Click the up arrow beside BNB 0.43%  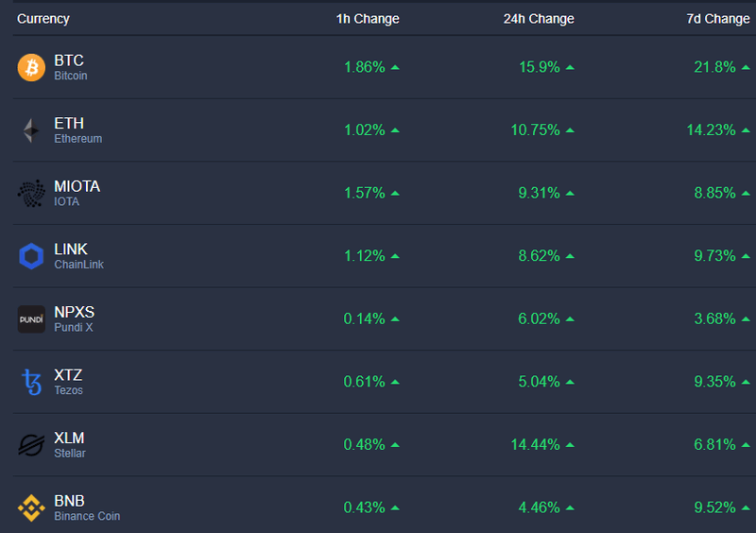coord(395,507)
